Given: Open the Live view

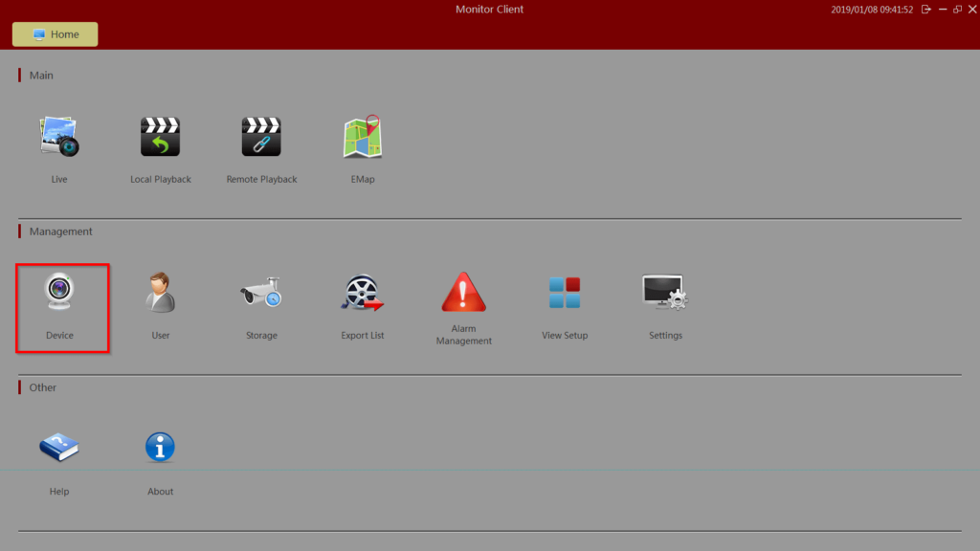Looking at the screenshot, I should [59, 137].
